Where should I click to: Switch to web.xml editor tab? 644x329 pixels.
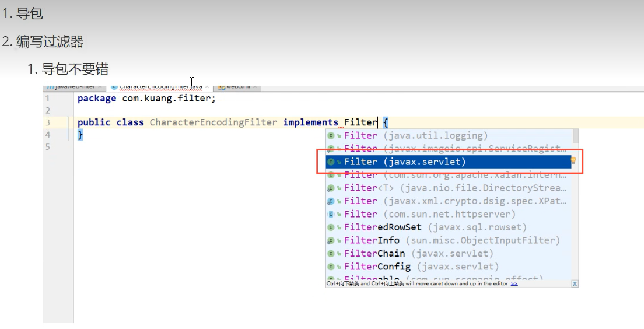click(x=238, y=87)
